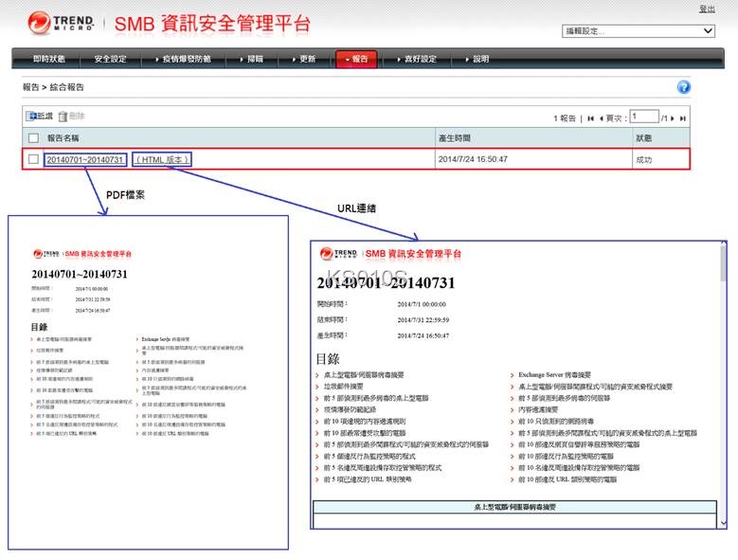Click the 2014/7/24 16:50:47 time cell

(473, 159)
